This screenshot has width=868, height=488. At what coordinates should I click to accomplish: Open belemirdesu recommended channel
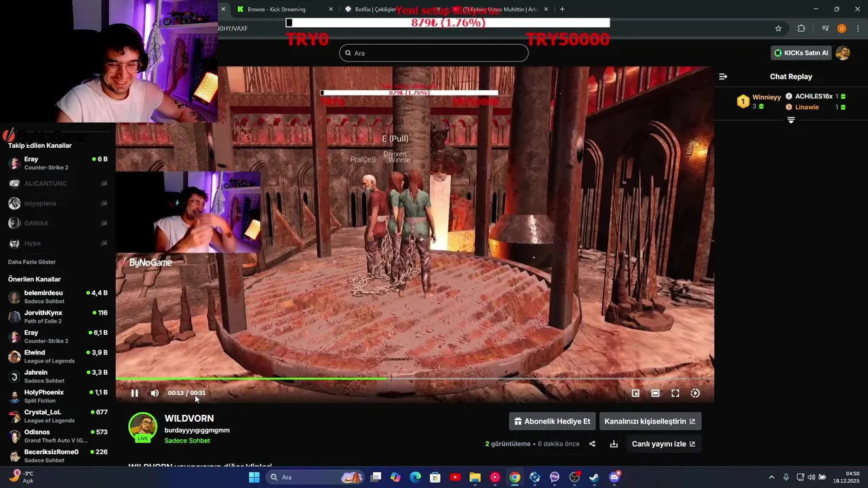point(58,297)
